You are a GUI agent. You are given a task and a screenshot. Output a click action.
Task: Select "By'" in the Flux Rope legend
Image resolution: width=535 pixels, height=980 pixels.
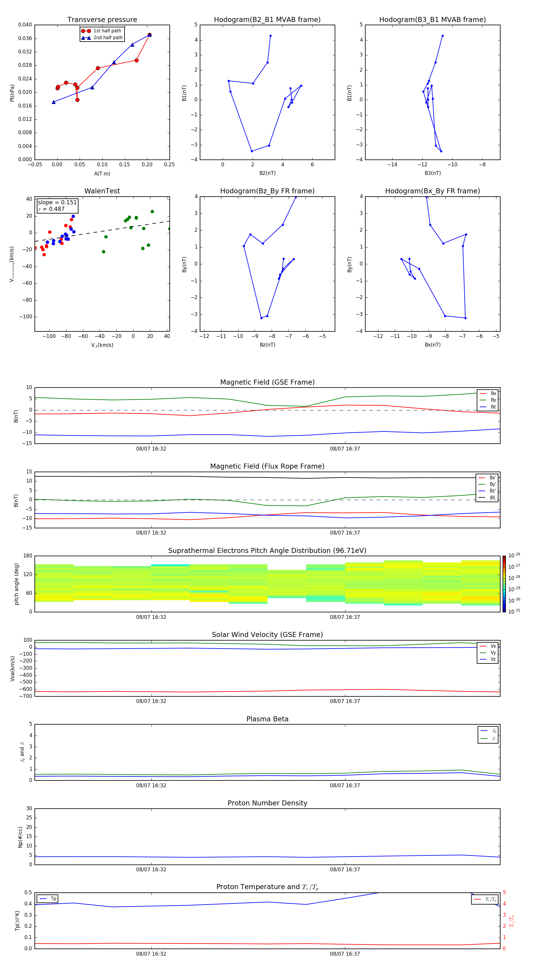493,484
